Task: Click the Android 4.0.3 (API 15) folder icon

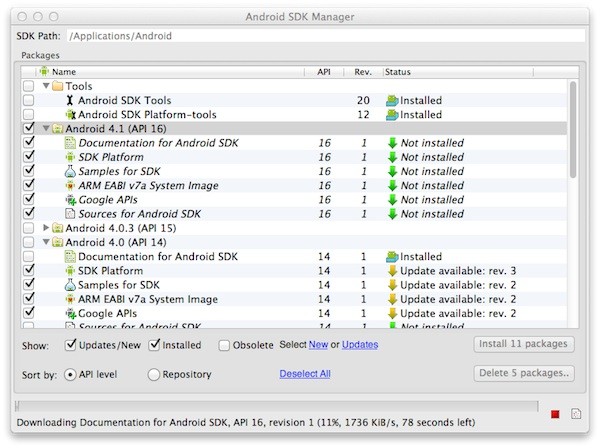Action: click(x=57, y=228)
